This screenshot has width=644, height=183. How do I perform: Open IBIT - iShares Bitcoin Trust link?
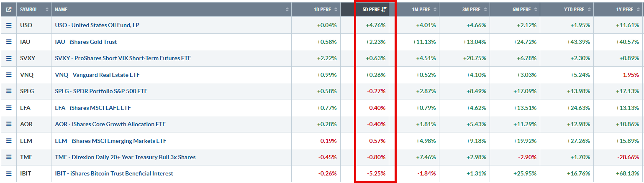point(114,173)
